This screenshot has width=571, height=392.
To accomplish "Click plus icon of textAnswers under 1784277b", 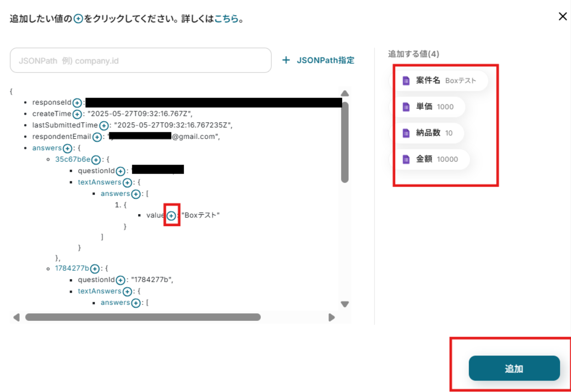I will point(128,291).
